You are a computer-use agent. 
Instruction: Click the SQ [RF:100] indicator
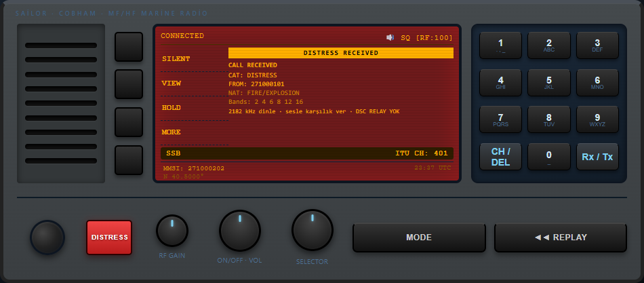click(426, 38)
